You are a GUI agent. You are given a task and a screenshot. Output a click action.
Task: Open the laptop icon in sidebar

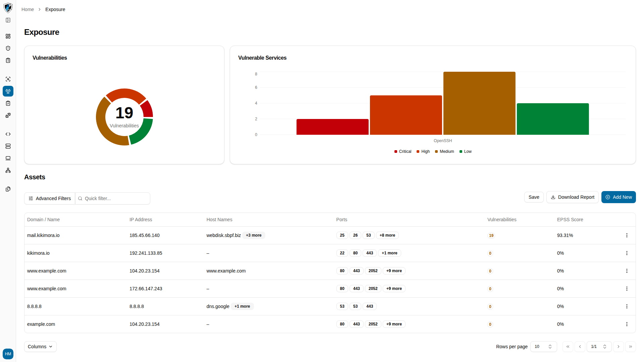point(8,158)
